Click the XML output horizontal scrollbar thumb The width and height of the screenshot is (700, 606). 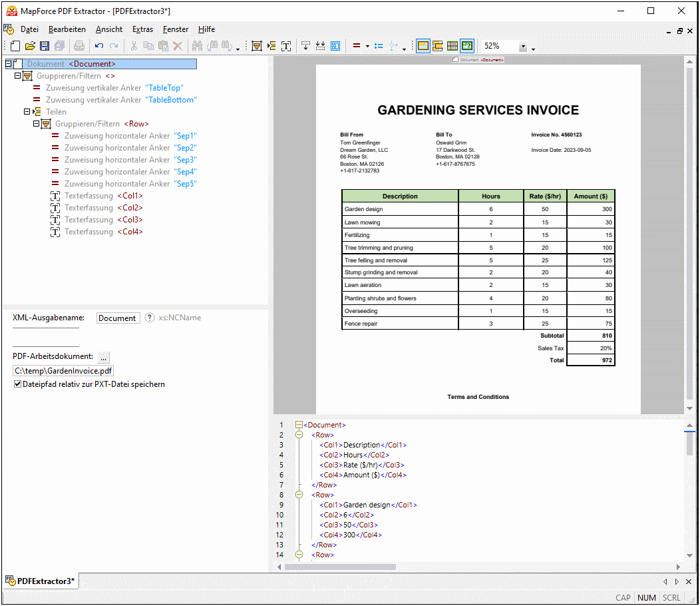point(340,567)
